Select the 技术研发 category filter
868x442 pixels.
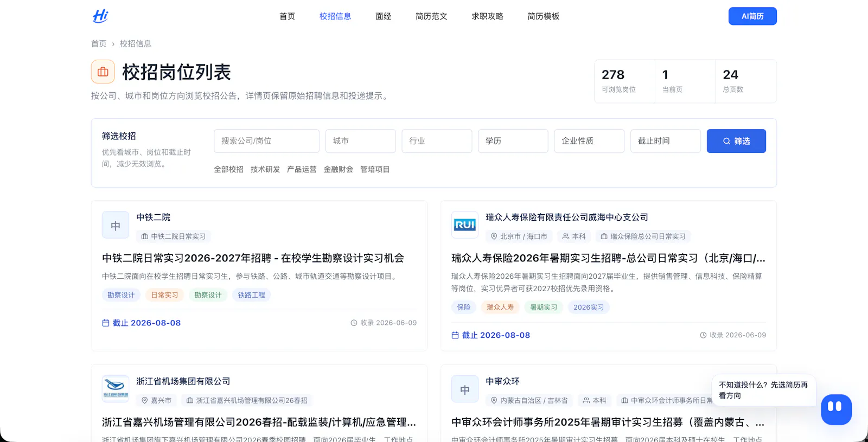tap(265, 169)
